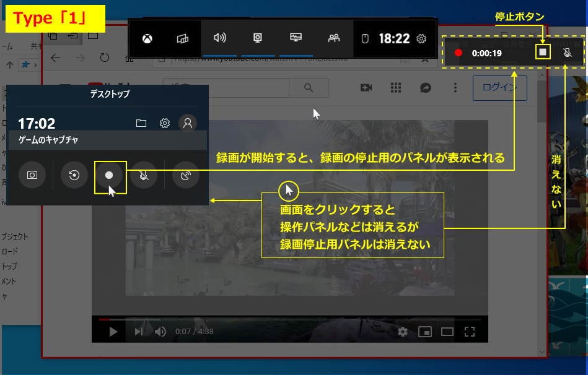The image size is (588, 375).
Task: Click the YouTube search magnifier button
Action: coord(309,88)
